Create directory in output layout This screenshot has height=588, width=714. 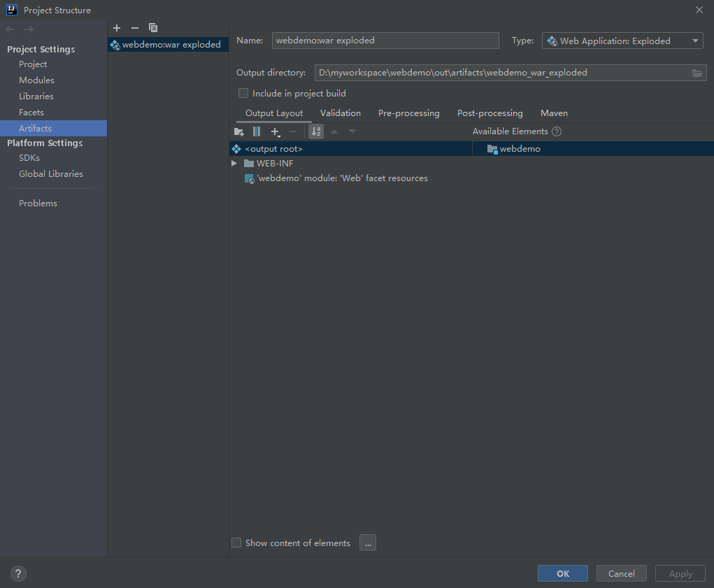tap(238, 132)
